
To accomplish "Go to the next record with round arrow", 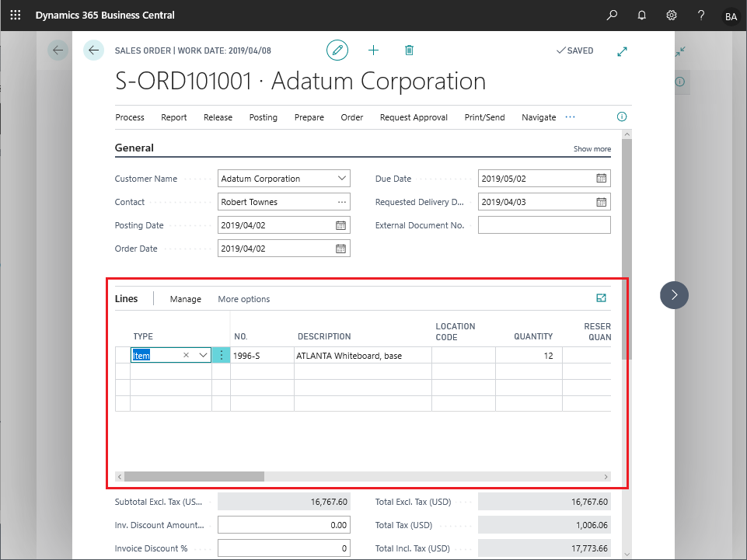I will (674, 295).
